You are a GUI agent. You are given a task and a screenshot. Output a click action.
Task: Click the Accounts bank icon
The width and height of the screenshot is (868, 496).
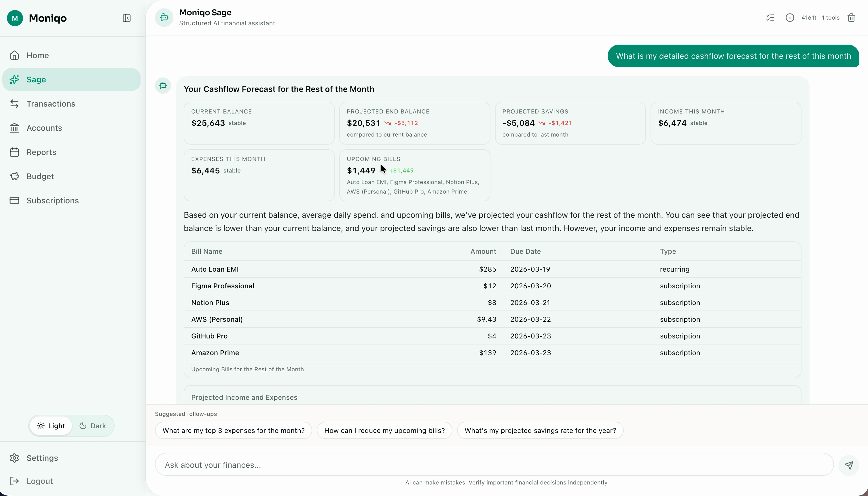14,128
